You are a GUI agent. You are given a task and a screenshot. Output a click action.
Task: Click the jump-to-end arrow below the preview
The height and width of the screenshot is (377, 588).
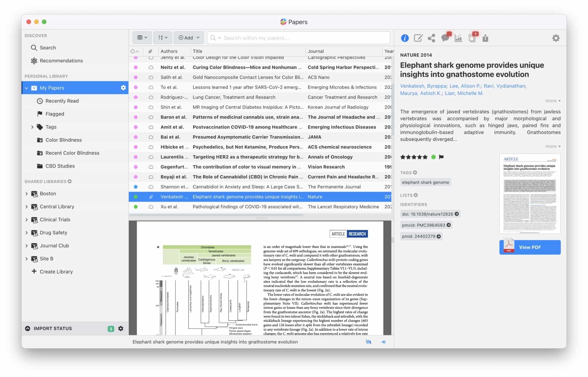coord(383,342)
